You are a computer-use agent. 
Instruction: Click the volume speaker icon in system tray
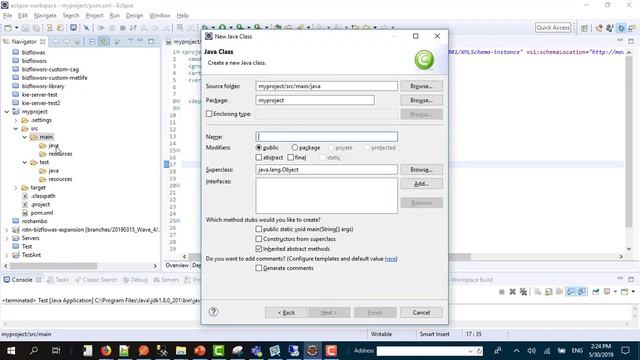point(531,351)
